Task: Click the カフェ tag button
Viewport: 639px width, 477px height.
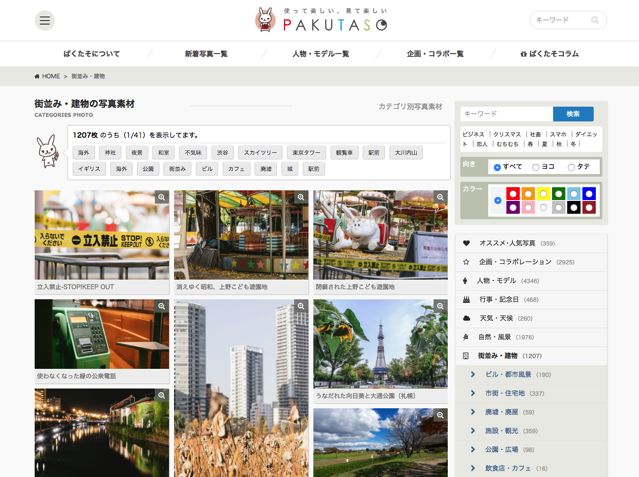Action: [x=236, y=168]
